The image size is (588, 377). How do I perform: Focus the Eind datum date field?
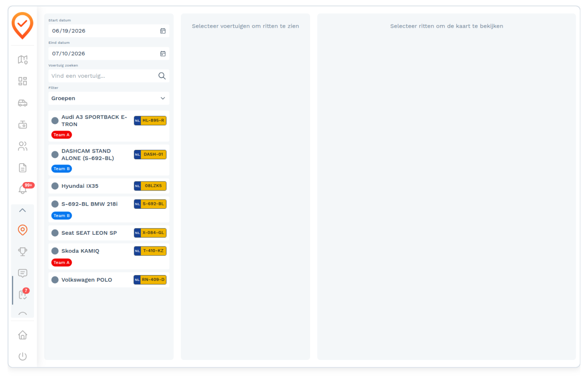pos(109,54)
